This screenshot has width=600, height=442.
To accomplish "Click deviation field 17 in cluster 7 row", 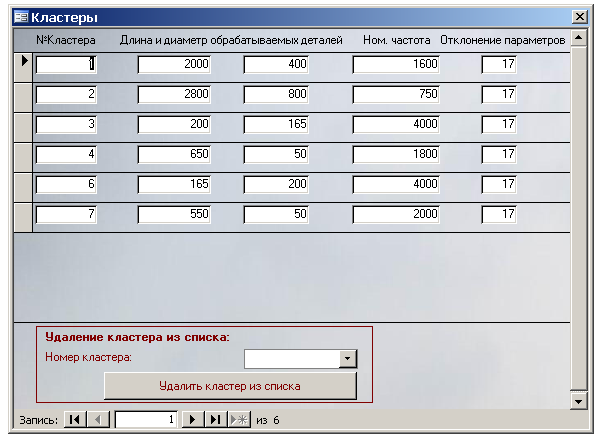I will 499,214.
